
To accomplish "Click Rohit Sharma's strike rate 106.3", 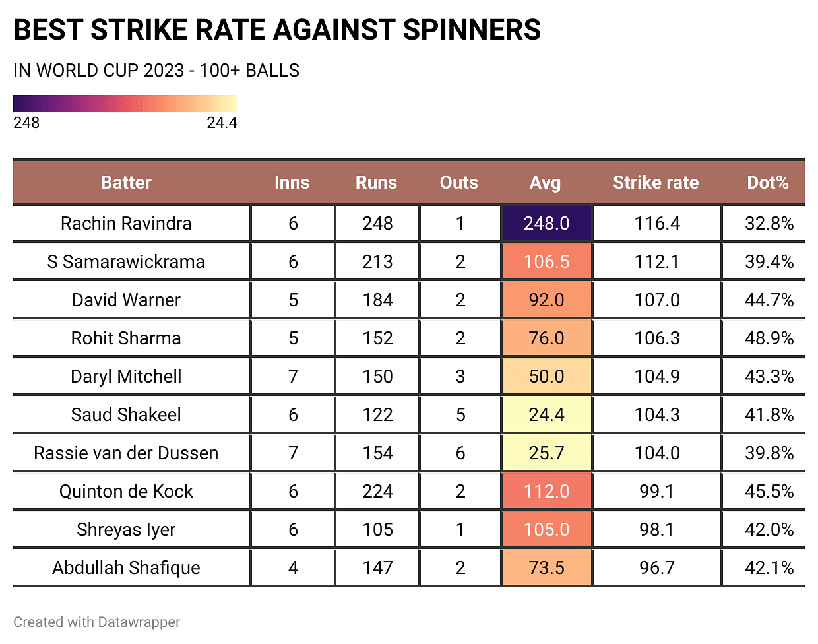I will pos(657,338).
